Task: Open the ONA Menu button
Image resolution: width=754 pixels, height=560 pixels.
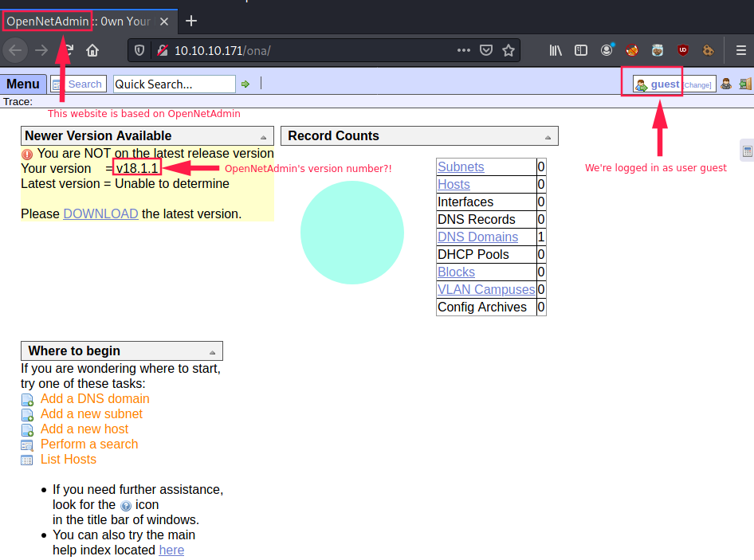Action: 23,84
